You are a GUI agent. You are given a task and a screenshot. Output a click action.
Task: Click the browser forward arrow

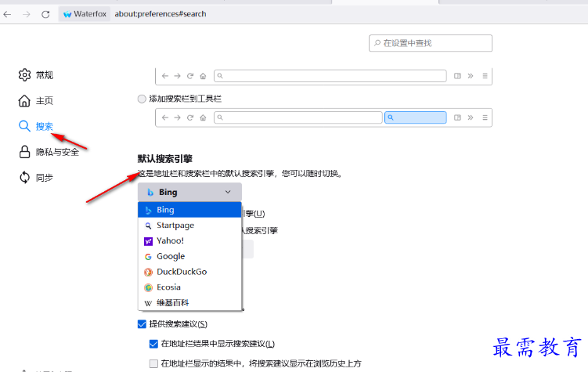[27, 14]
